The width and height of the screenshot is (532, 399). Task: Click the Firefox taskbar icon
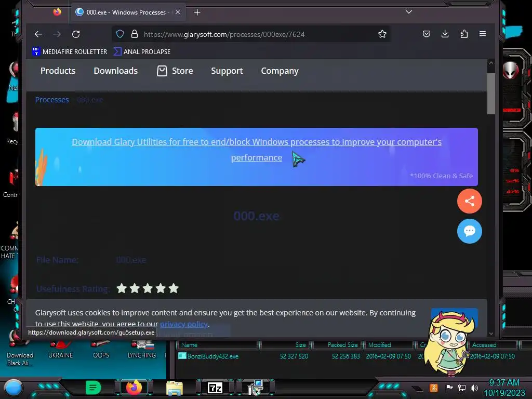point(134,388)
